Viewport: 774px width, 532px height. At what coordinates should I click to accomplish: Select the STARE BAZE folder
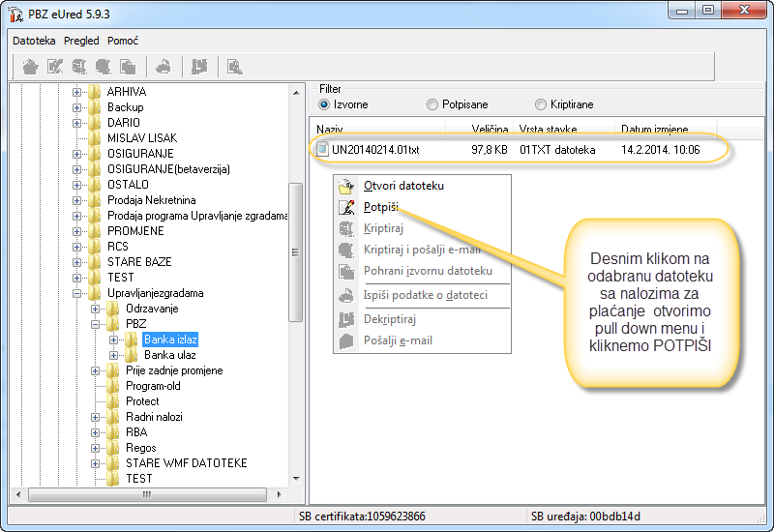(x=139, y=262)
